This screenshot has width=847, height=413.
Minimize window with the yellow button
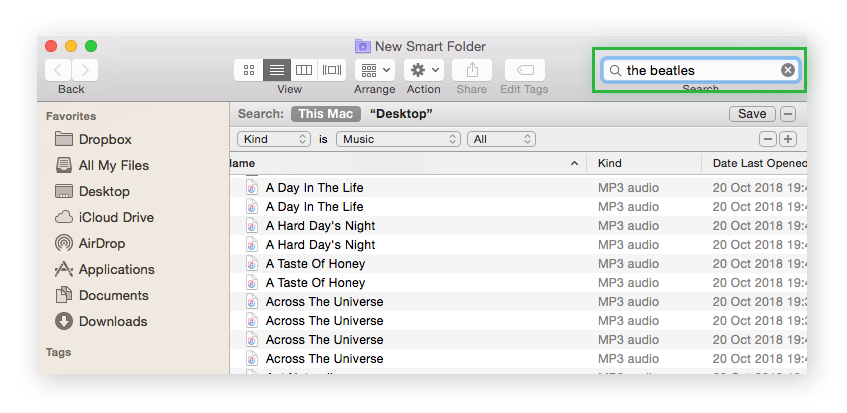tap(71, 46)
